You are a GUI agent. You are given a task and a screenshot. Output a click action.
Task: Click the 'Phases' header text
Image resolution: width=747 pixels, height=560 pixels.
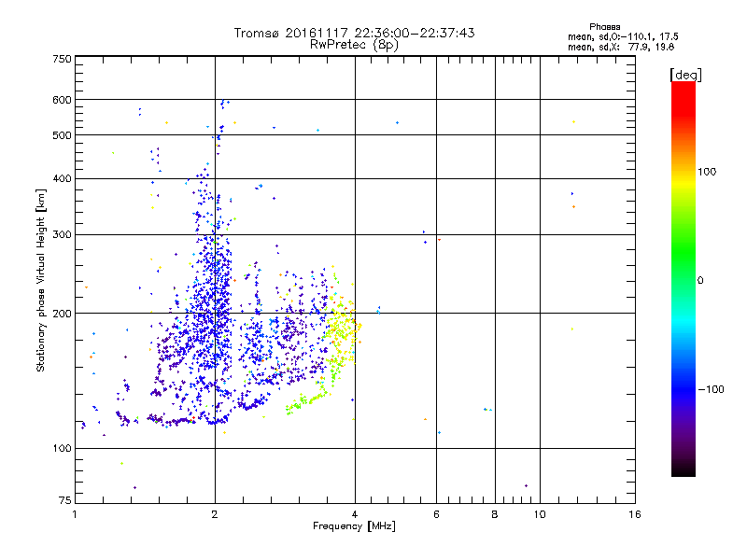click(x=604, y=27)
